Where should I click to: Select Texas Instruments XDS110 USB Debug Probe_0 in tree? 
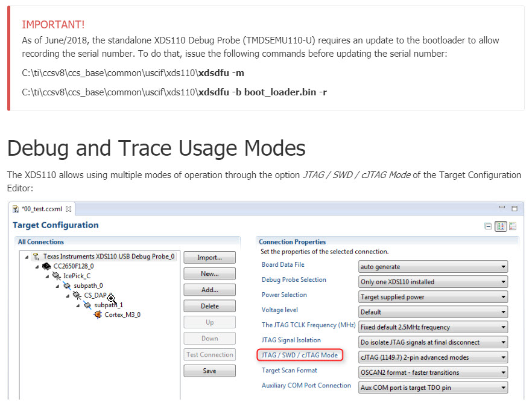pyautogui.click(x=109, y=257)
